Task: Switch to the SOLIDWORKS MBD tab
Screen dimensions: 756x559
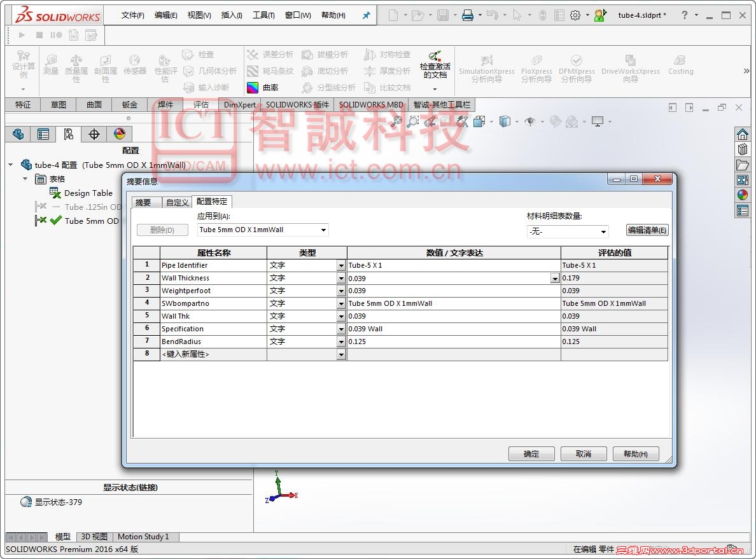Action: (371, 104)
